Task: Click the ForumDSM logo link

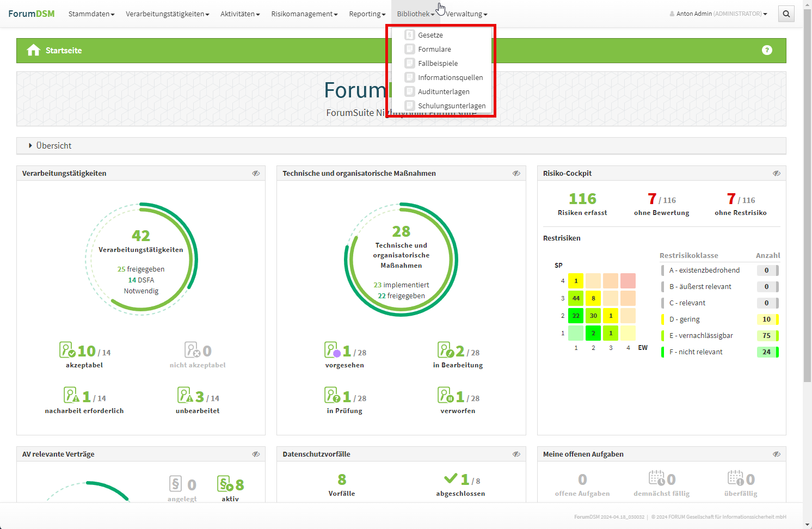Action: pyautogui.click(x=32, y=14)
